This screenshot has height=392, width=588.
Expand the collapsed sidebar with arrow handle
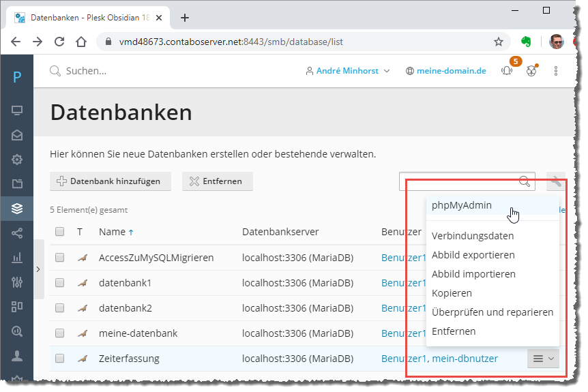pyautogui.click(x=38, y=269)
